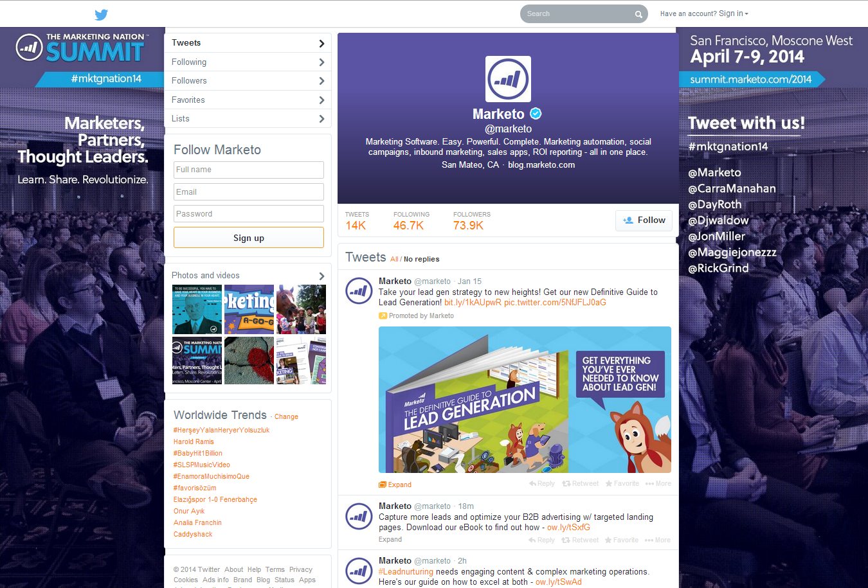This screenshot has width=868, height=588.
Task: Open the Summit banner photo thumbnail
Action: pos(197,361)
